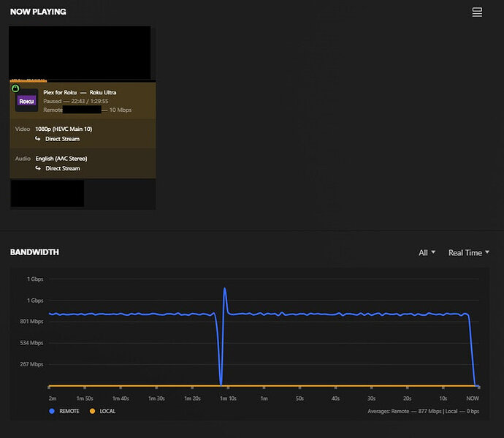The height and width of the screenshot is (438, 504).
Task: Click the NOW PLAYING heading
Action: [38, 12]
